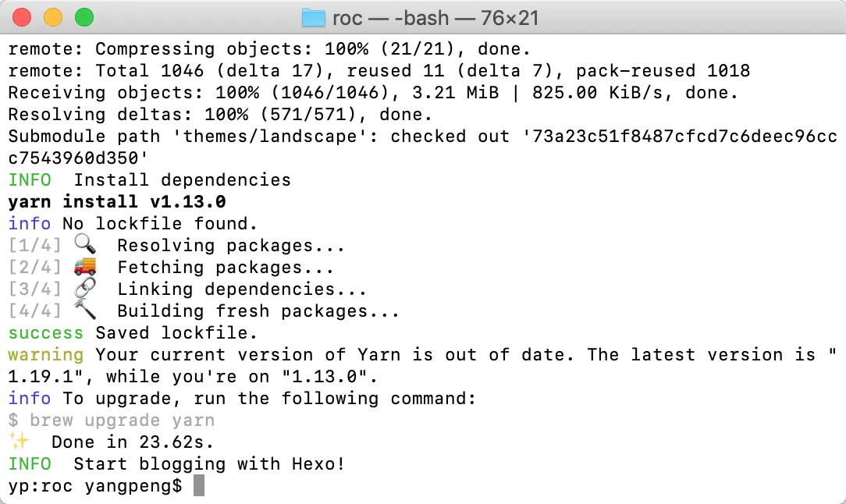Click the blue 'info' label before No lockfile found
Viewport: 846px width, 504px height.
[30, 223]
